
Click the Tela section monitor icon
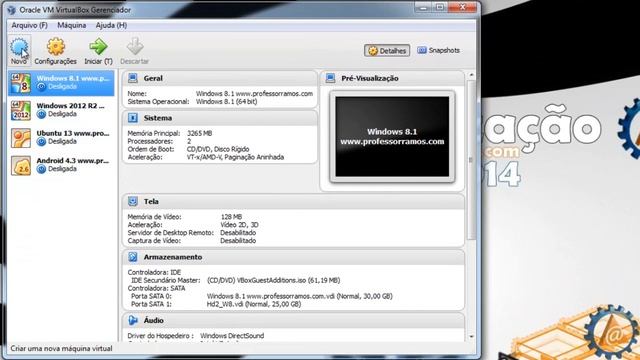pos(133,201)
